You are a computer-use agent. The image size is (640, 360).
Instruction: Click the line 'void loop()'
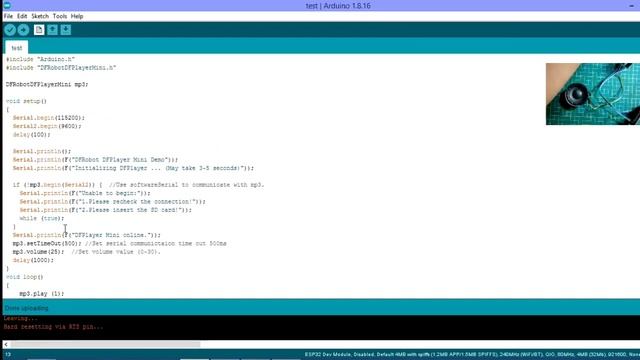(x=24, y=277)
